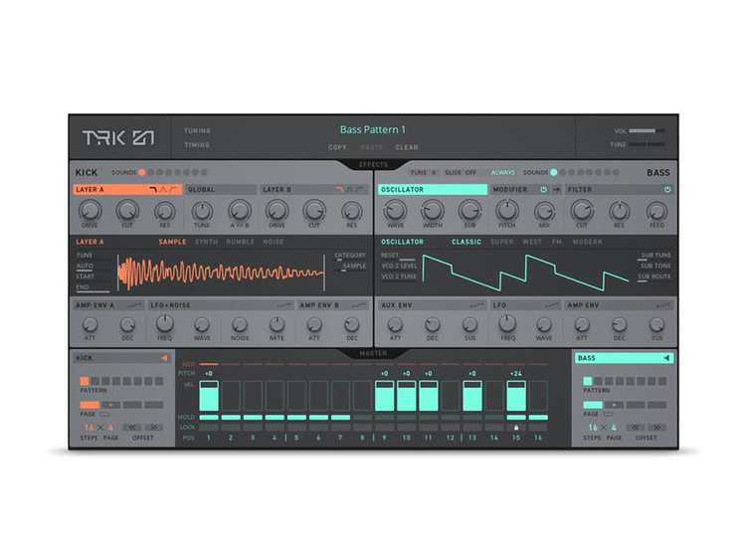
Task: Click the Kick Layer A Drive knob
Action: click(x=90, y=210)
